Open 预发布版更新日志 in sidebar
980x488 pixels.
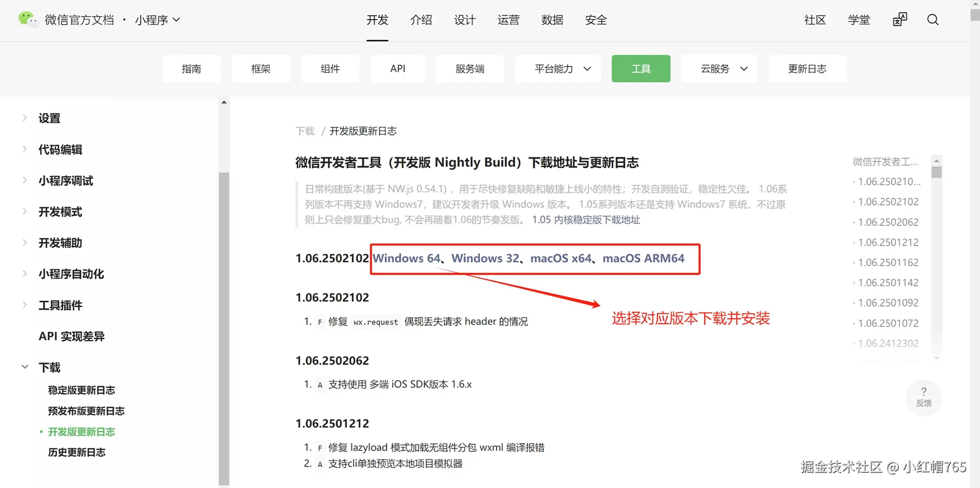[86, 411]
